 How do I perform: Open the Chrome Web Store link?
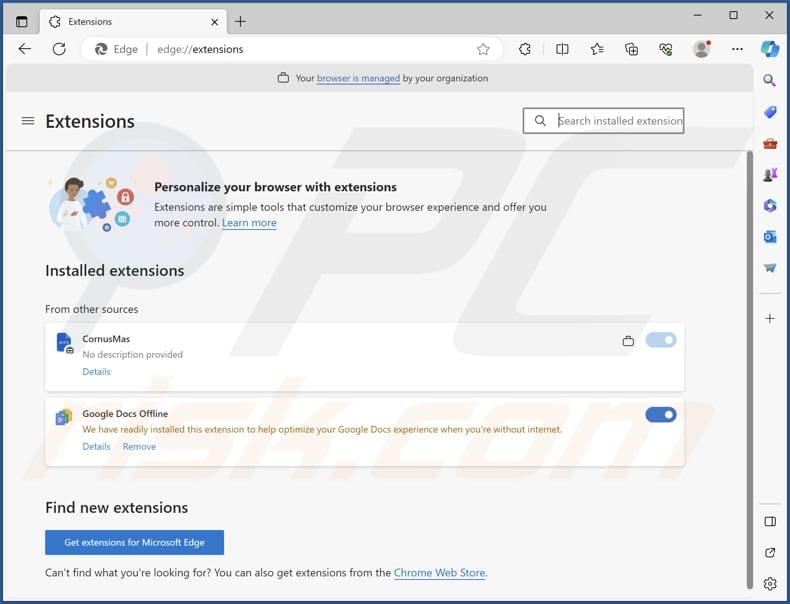click(439, 573)
